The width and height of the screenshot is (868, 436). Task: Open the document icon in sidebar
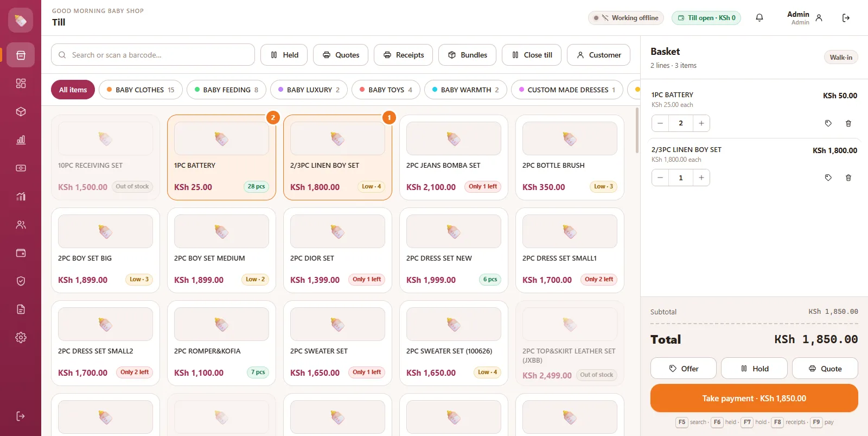coord(21,309)
